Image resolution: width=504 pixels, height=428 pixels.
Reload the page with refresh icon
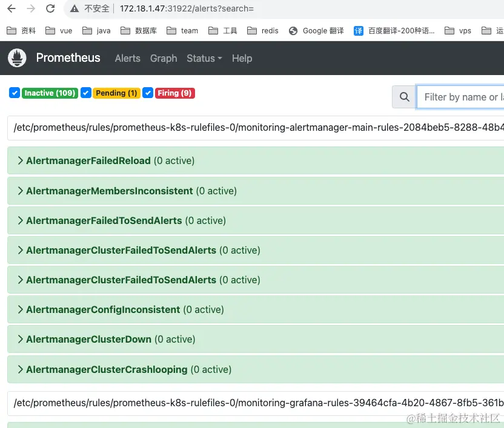click(x=50, y=8)
